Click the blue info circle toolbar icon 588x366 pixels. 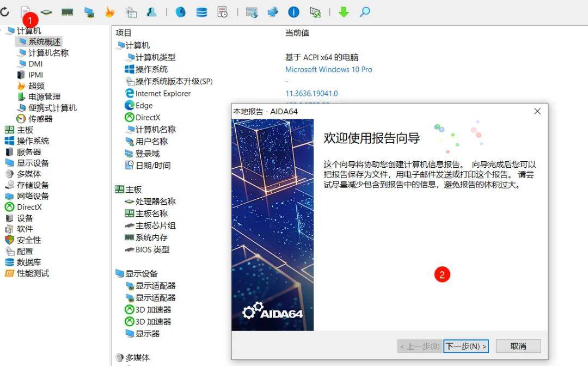pos(293,13)
